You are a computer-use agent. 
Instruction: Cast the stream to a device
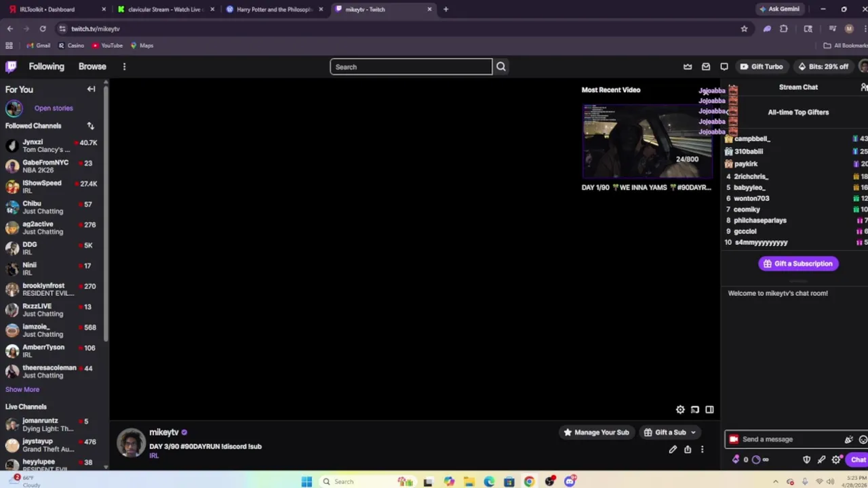click(x=695, y=409)
